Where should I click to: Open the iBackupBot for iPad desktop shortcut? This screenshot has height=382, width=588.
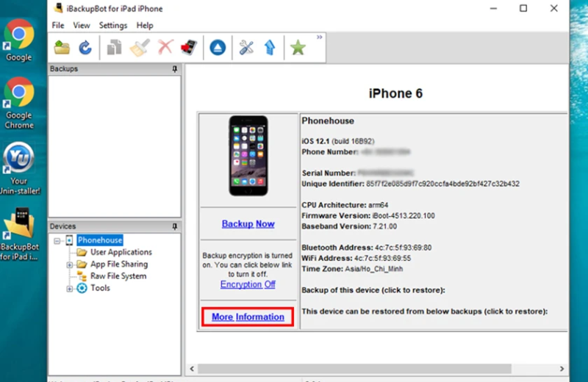20,234
